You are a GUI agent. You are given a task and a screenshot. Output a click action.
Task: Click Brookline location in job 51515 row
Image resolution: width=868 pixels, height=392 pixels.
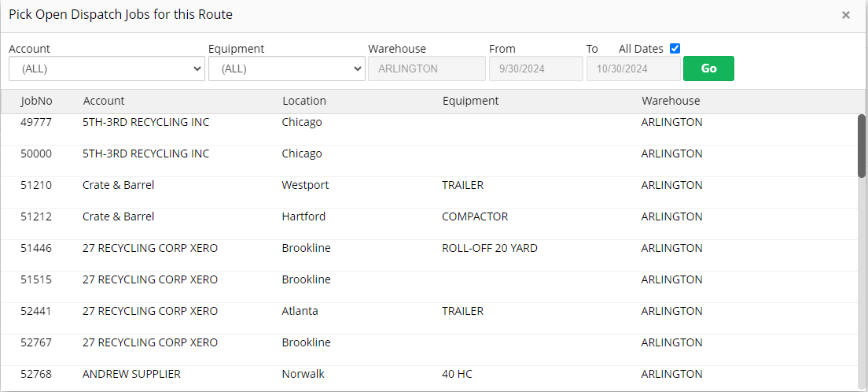click(x=306, y=279)
